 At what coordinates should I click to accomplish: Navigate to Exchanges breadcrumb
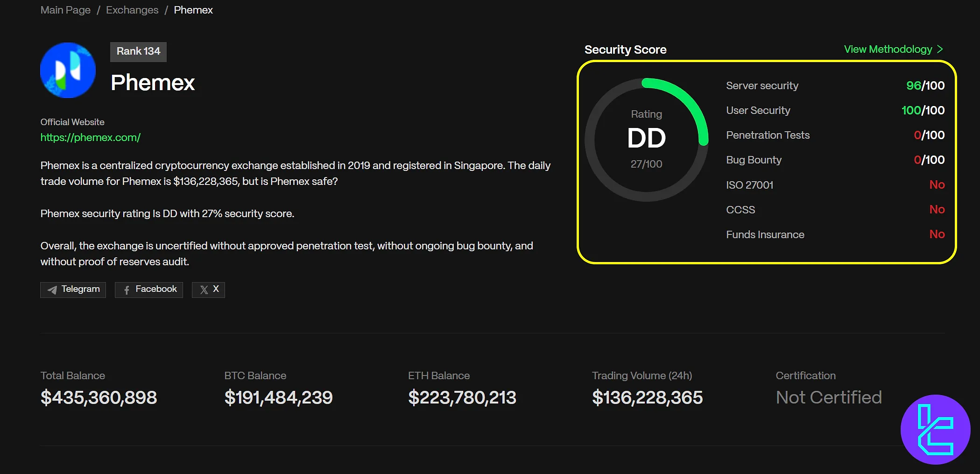tap(132, 10)
